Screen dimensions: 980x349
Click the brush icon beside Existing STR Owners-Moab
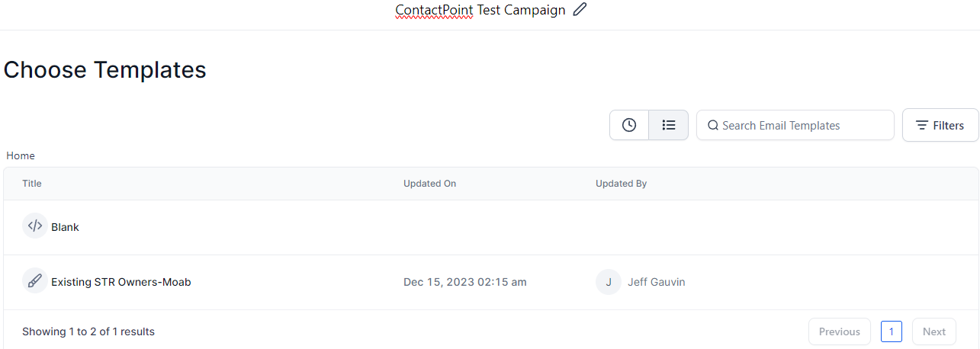35,281
